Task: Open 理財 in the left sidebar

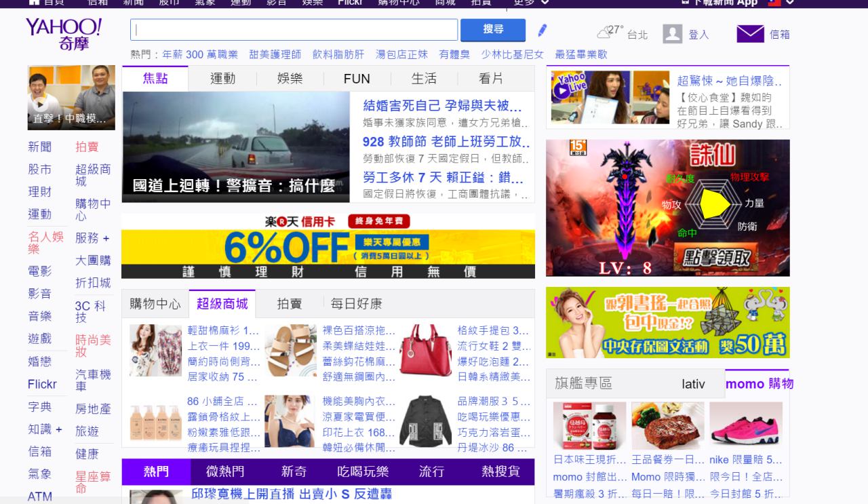Action: click(x=39, y=191)
